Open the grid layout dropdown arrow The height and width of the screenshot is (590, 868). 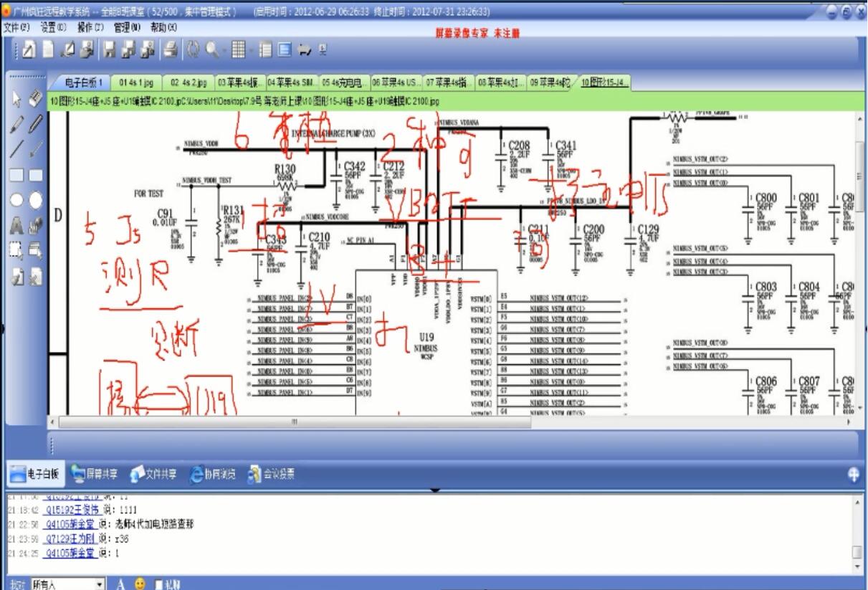[250, 50]
